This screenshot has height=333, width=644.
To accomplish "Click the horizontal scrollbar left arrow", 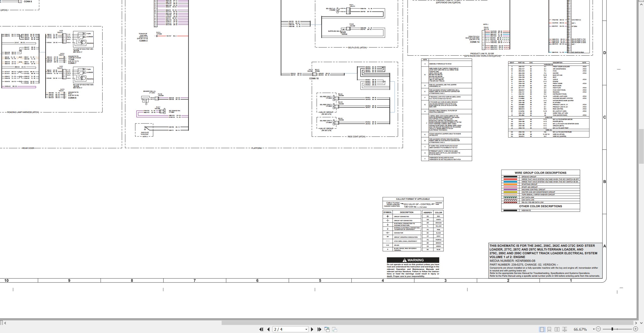I will tap(5, 323).
